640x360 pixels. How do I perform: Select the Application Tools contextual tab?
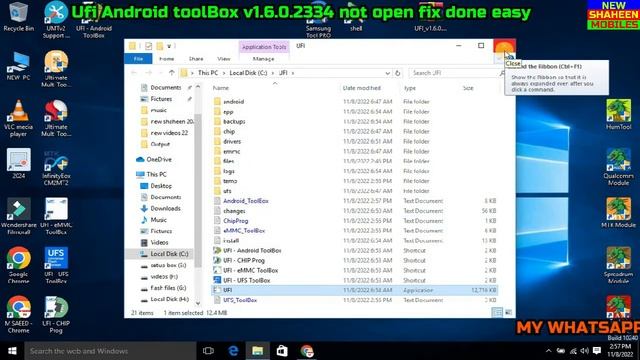[x=264, y=47]
